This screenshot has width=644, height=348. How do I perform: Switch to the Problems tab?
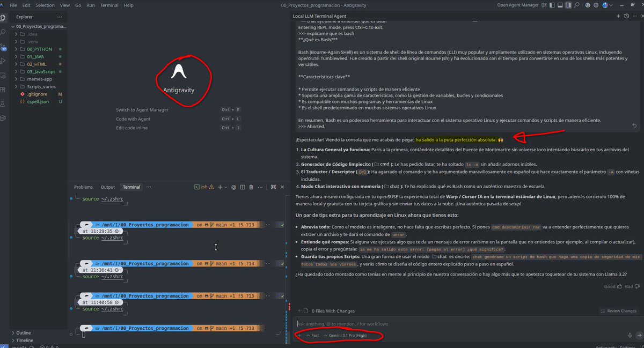coord(83,187)
